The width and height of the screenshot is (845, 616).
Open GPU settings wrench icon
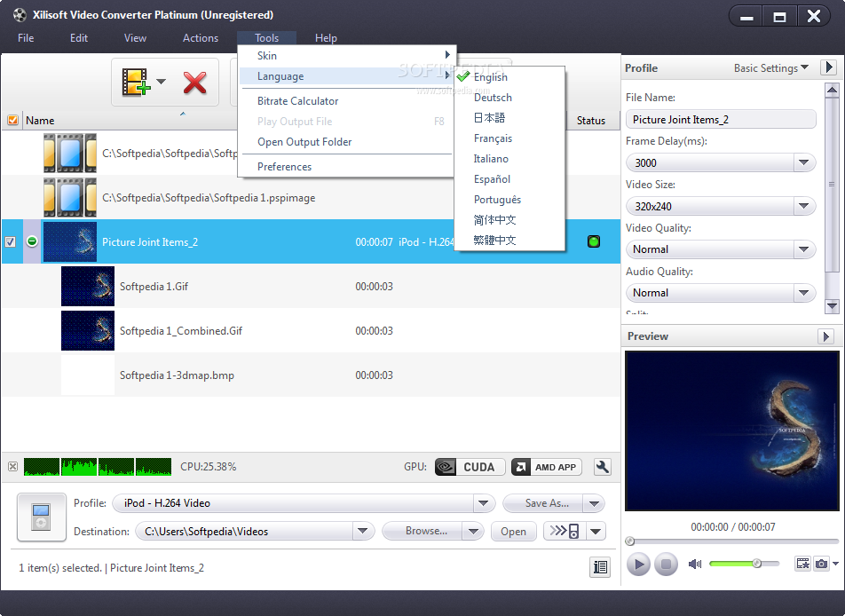pos(603,467)
